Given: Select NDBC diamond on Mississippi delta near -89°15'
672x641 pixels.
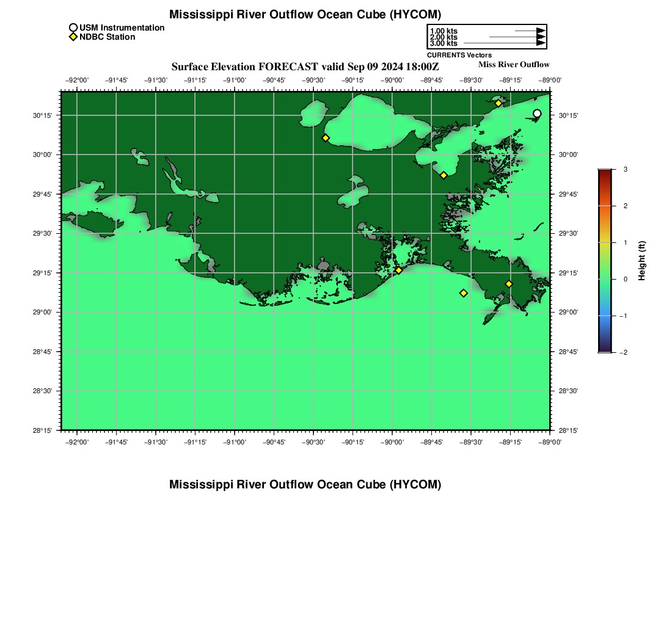Looking at the screenshot, I should pos(509,283).
